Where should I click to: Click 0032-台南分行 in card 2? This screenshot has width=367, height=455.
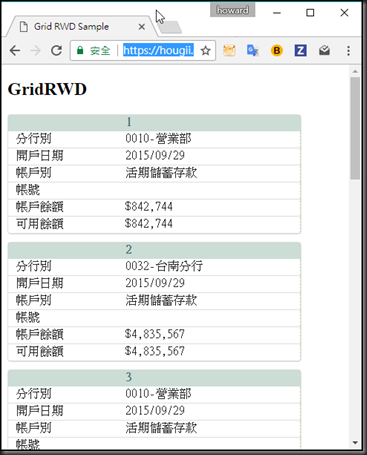164,266
